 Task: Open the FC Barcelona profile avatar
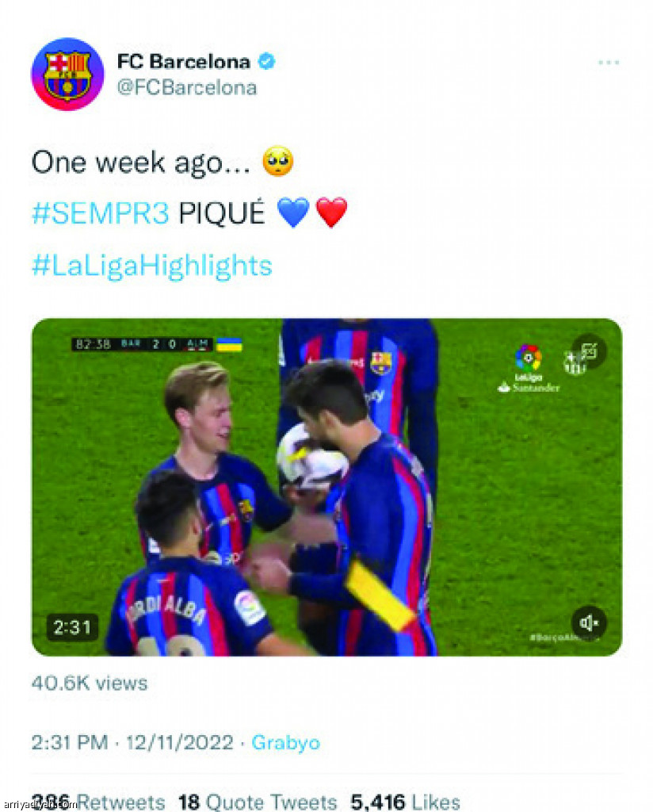68,74
